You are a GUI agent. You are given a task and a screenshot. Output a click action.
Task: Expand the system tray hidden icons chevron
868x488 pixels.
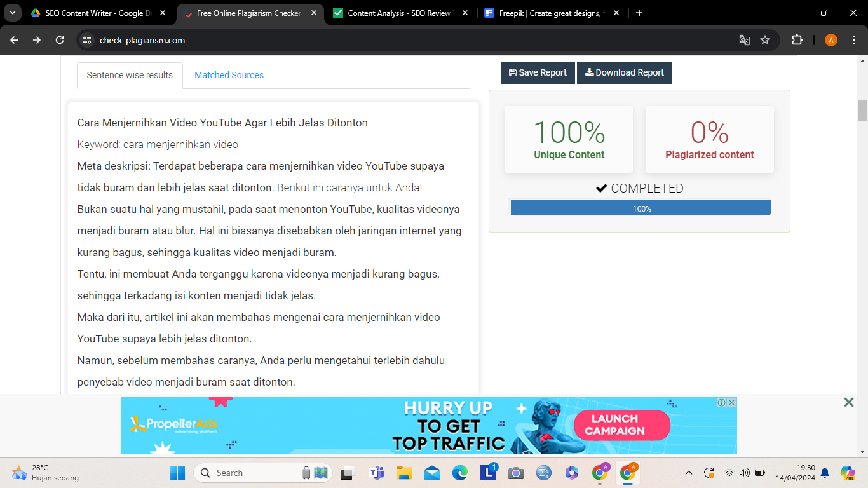[x=688, y=473]
